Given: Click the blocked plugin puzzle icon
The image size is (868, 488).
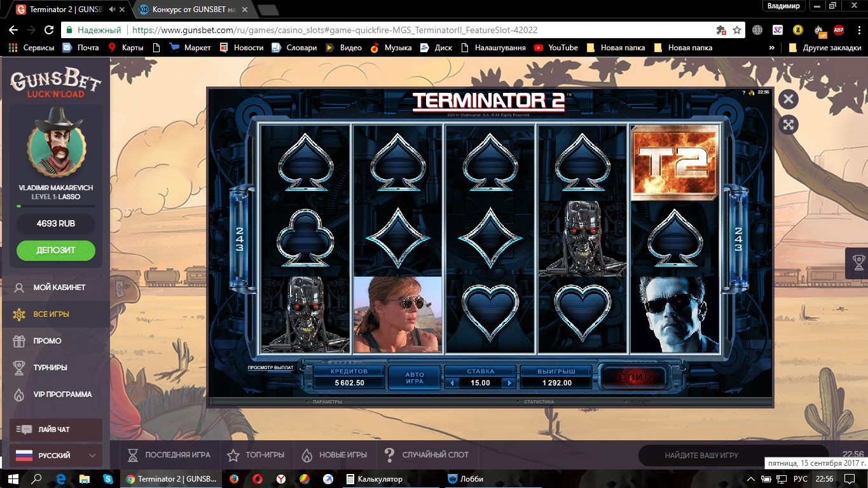Looking at the screenshot, I should tap(721, 30).
